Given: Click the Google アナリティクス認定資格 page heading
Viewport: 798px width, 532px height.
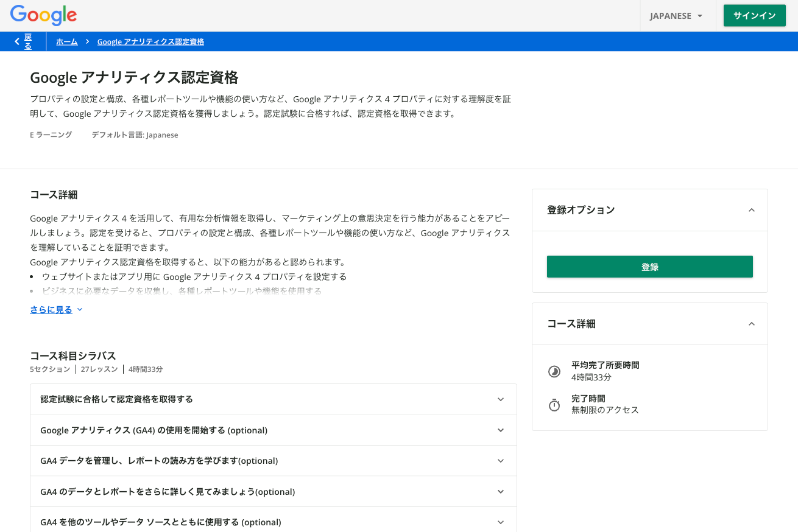Looking at the screenshot, I should (134, 77).
